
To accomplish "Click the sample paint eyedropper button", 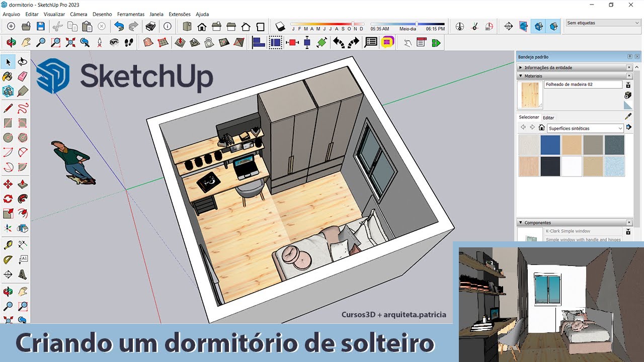I will pos(628,117).
